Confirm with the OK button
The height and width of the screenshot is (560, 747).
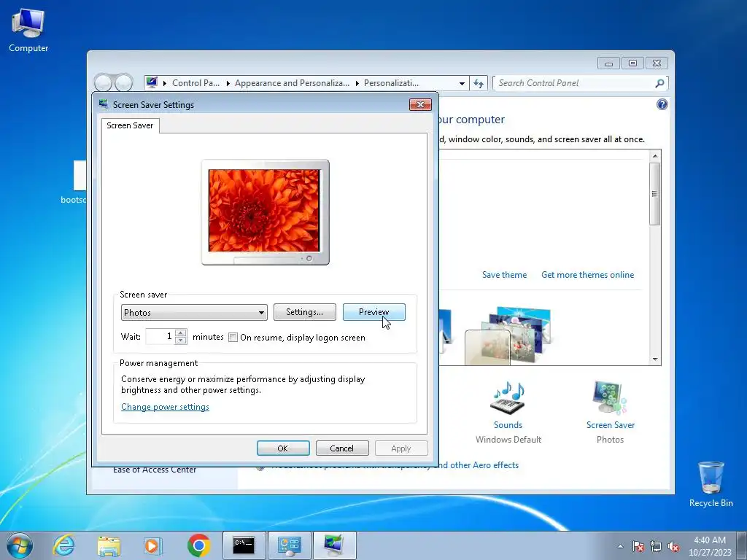(x=283, y=448)
